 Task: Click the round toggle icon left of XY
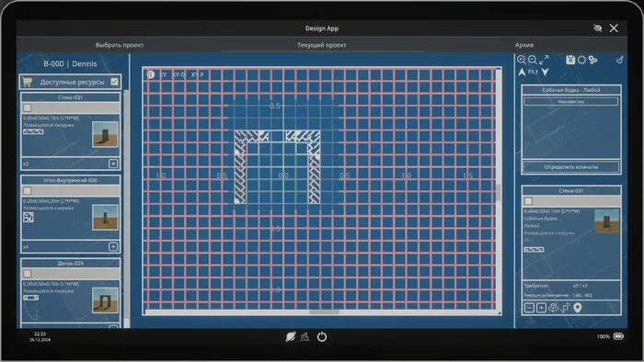click(151, 74)
